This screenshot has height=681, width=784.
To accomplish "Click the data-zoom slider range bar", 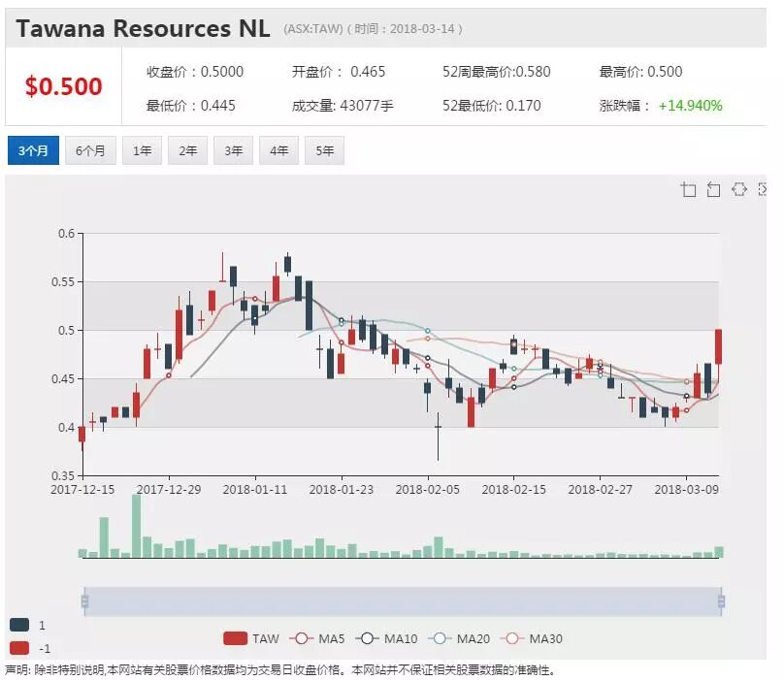I will click(x=403, y=601).
